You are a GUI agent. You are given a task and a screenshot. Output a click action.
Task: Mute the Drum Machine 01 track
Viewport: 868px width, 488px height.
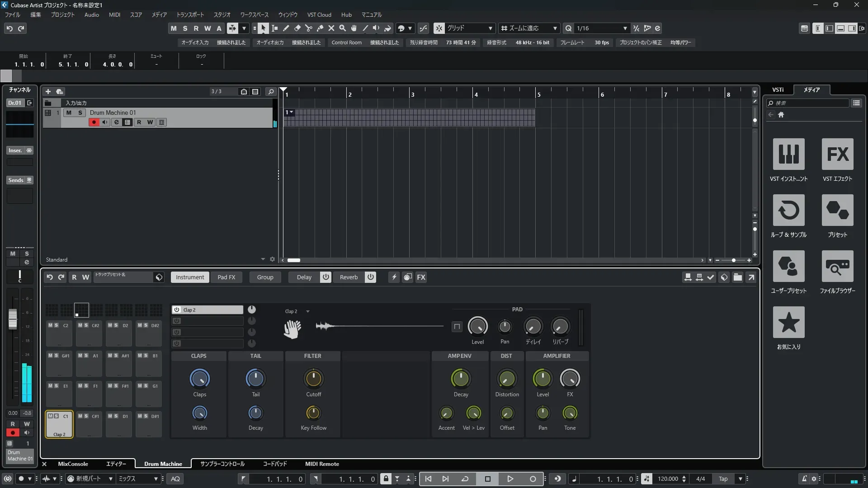(69, 113)
